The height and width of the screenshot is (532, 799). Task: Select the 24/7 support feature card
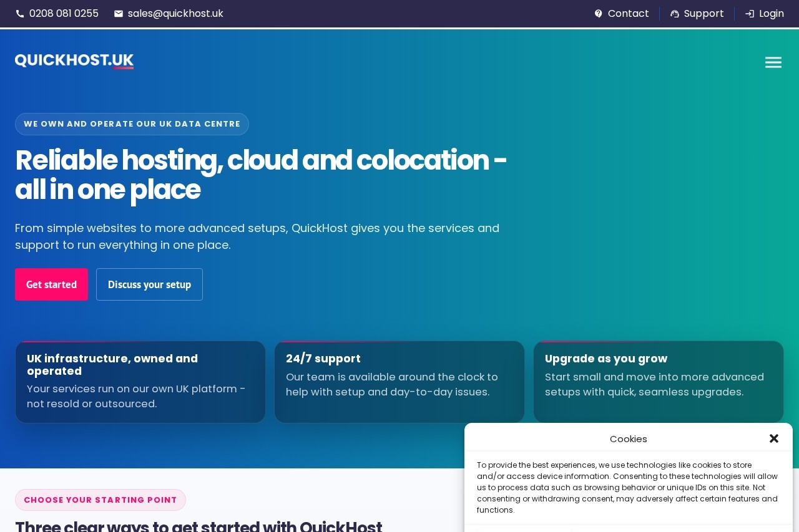[399, 382]
